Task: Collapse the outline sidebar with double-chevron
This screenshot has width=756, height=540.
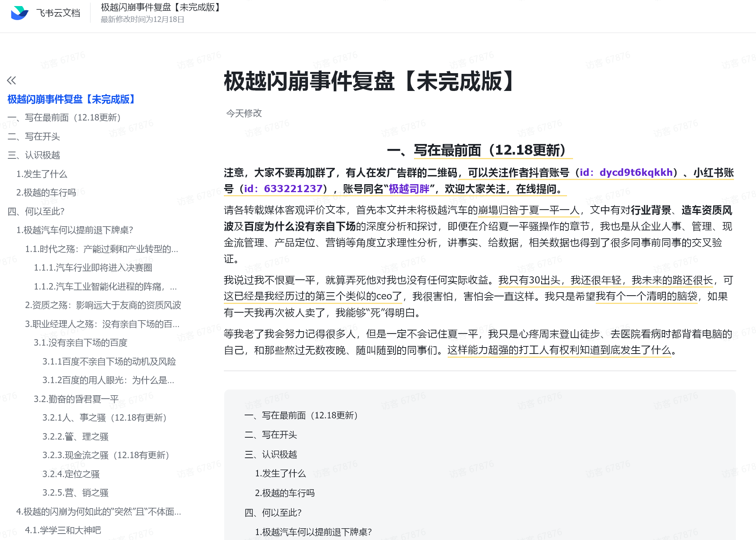Action: 11,80
